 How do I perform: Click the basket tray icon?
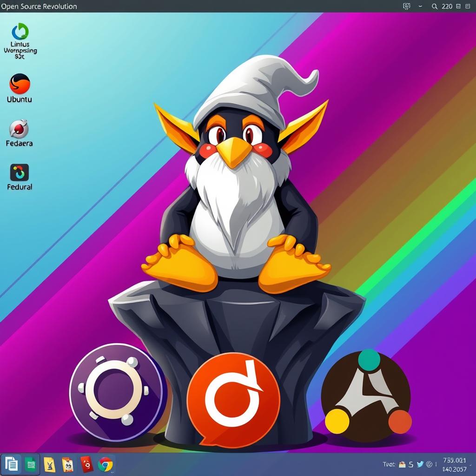point(402,464)
